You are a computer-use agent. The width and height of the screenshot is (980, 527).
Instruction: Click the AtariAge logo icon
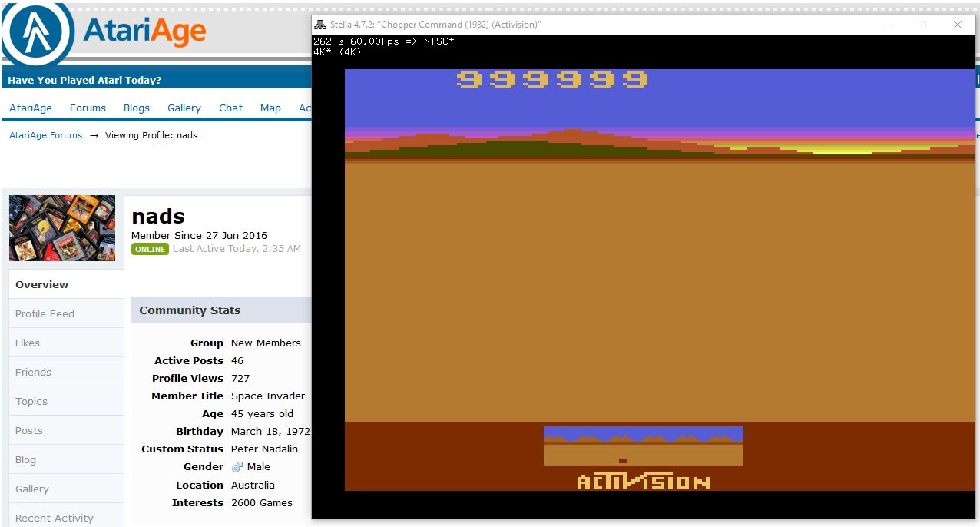coord(37,34)
